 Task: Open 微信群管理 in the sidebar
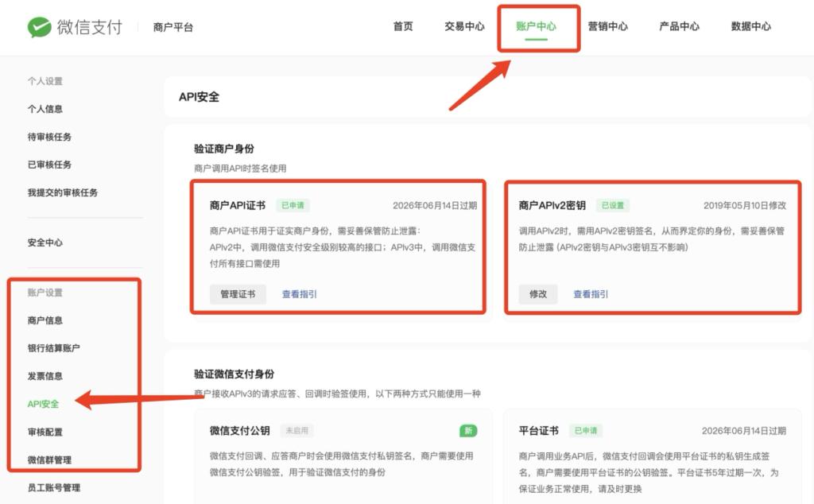tap(49, 460)
